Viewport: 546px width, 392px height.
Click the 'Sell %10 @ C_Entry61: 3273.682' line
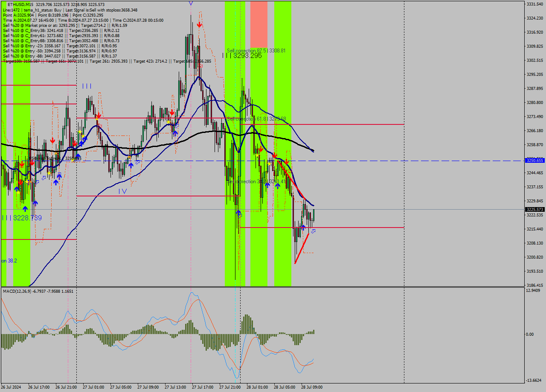point(61,35)
